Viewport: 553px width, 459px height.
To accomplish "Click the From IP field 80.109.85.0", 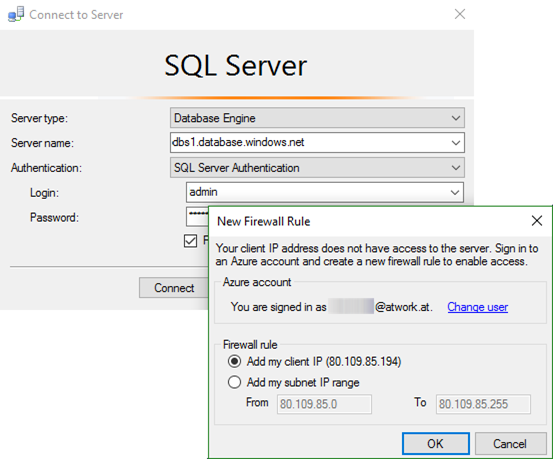I will (324, 404).
